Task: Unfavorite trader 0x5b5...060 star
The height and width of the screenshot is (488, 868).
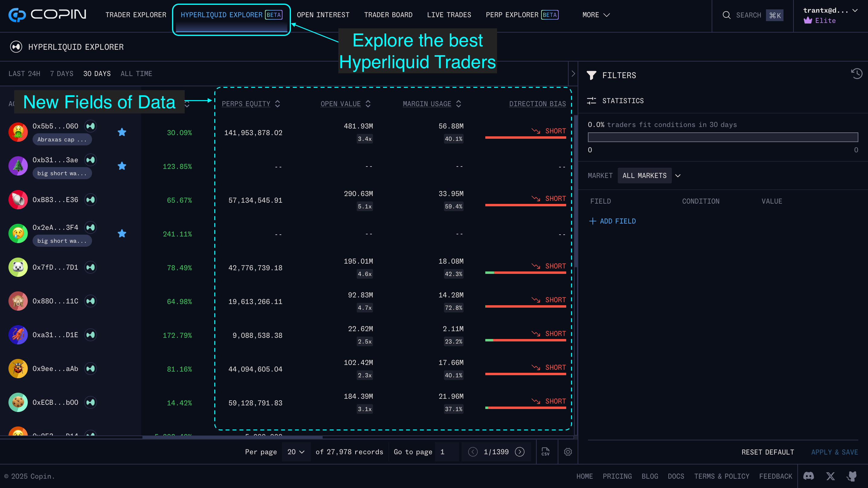Action: (122, 132)
